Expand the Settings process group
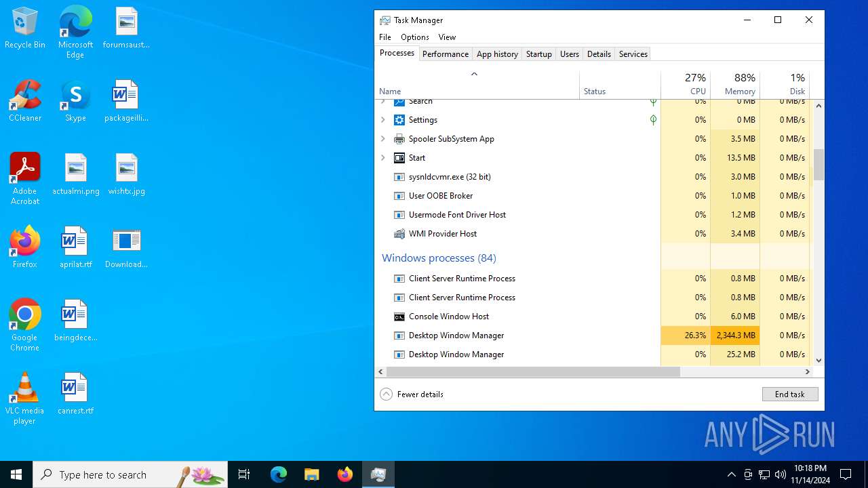Viewport: 868px width, 488px height. [382, 120]
